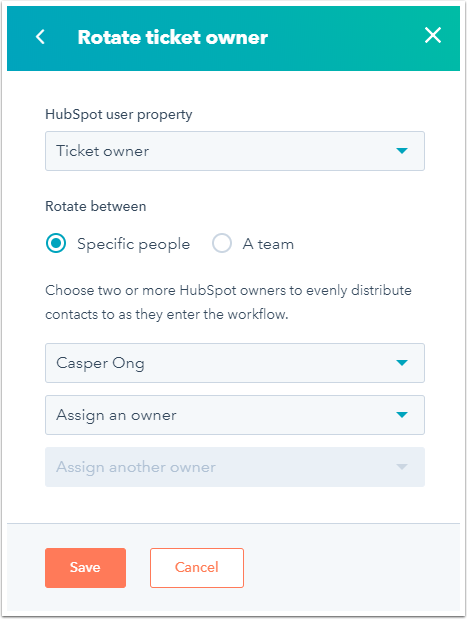This screenshot has width=467, height=619.
Task: Click the 'HubSpot user property' field label
Action: (x=119, y=114)
